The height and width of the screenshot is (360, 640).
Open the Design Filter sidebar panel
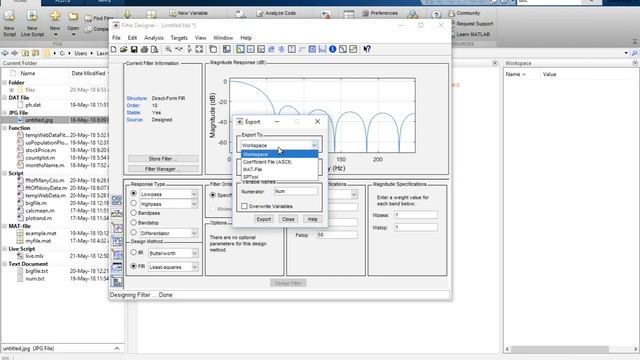[117, 281]
